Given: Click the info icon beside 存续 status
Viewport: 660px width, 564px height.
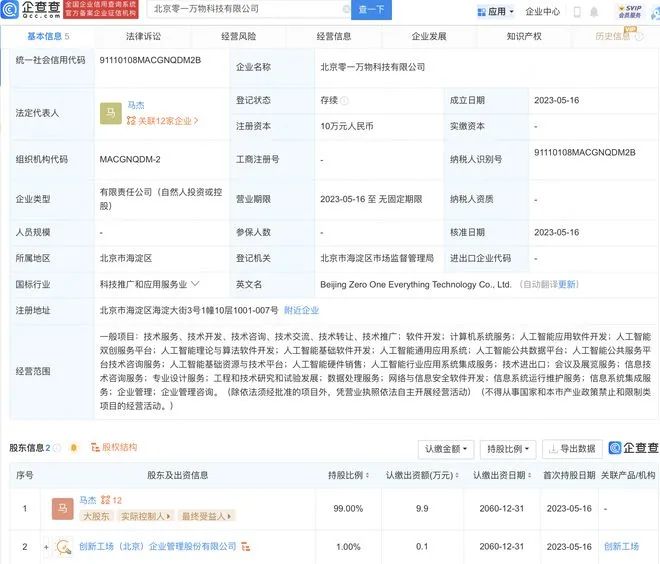Looking at the screenshot, I should pos(344,101).
